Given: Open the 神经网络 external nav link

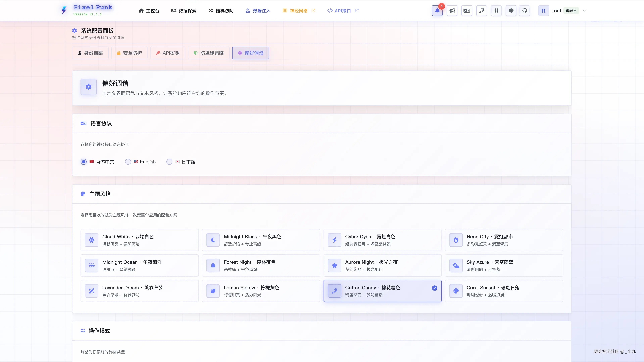Looking at the screenshot, I should (299, 11).
